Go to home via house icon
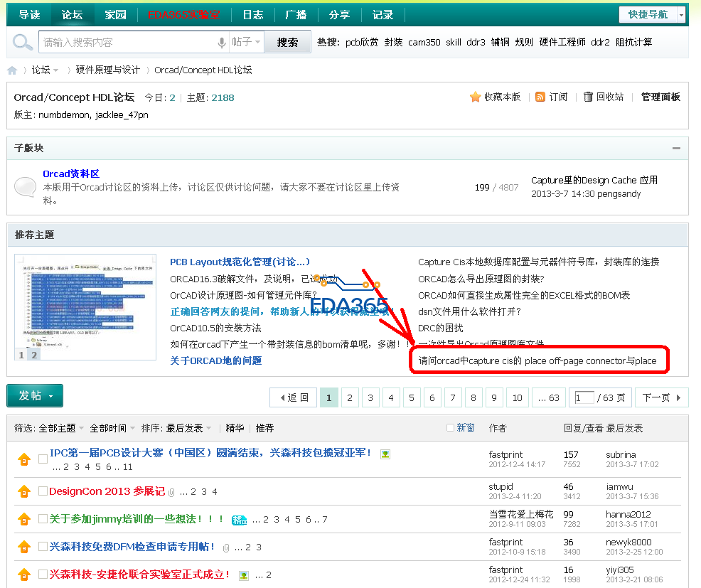 pyautogui.click(x=12, y=70)
